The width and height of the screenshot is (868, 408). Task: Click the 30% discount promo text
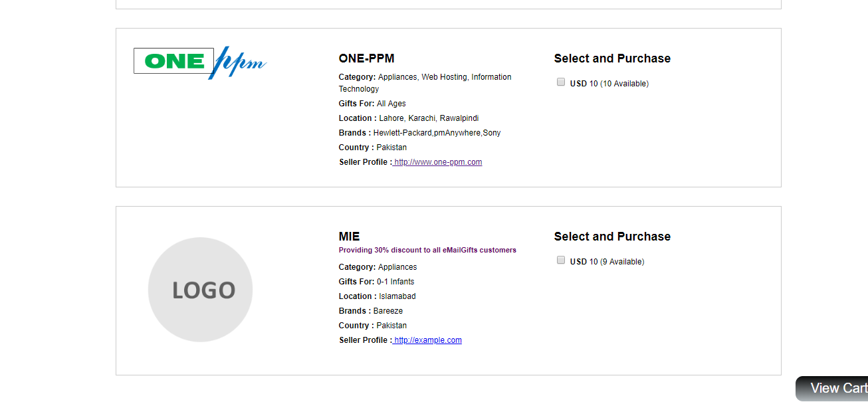point(427,251)
